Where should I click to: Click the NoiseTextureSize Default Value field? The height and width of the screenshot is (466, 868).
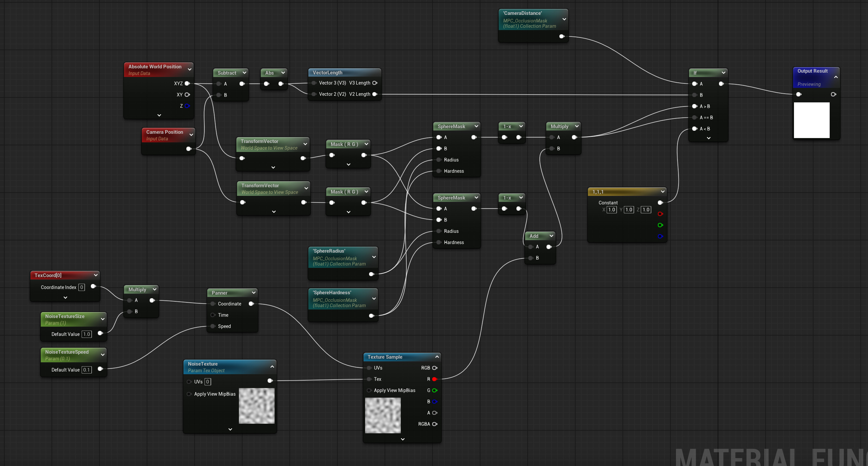click(x=87, y=334)
